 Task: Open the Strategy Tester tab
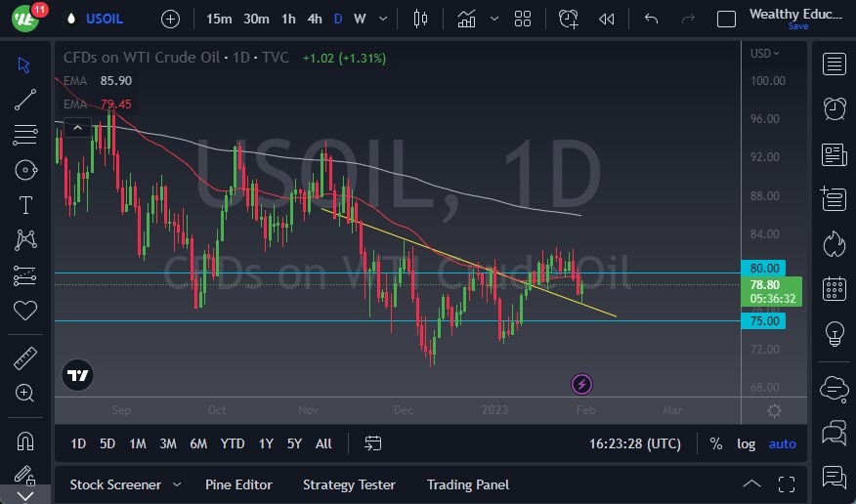[349, 484]
